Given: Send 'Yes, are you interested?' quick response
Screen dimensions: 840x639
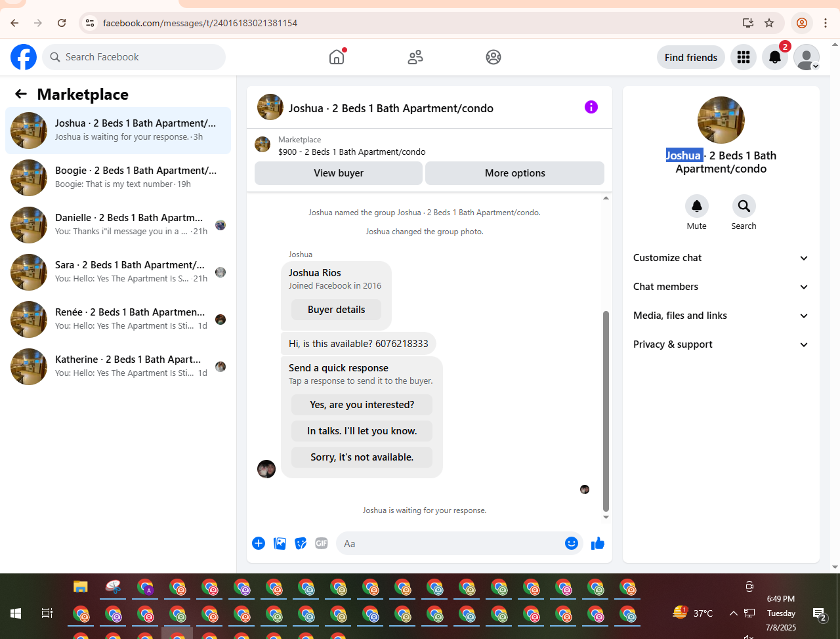Looking at the screenshot, I should [362, 405].
